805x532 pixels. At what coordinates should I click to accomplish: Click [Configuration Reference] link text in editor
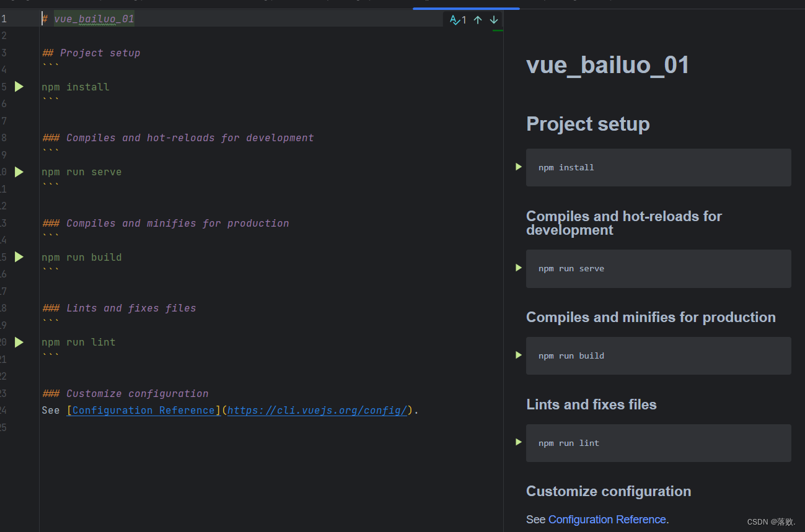tap(144, 410)
